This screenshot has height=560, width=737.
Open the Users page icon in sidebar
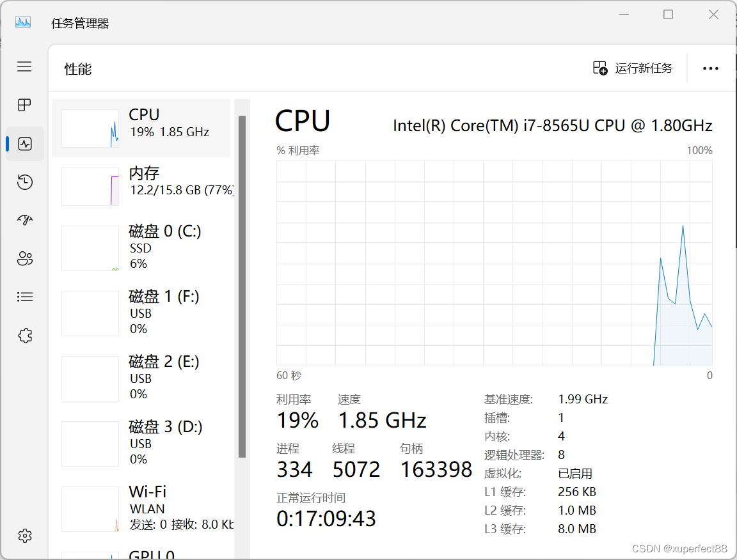25,258
